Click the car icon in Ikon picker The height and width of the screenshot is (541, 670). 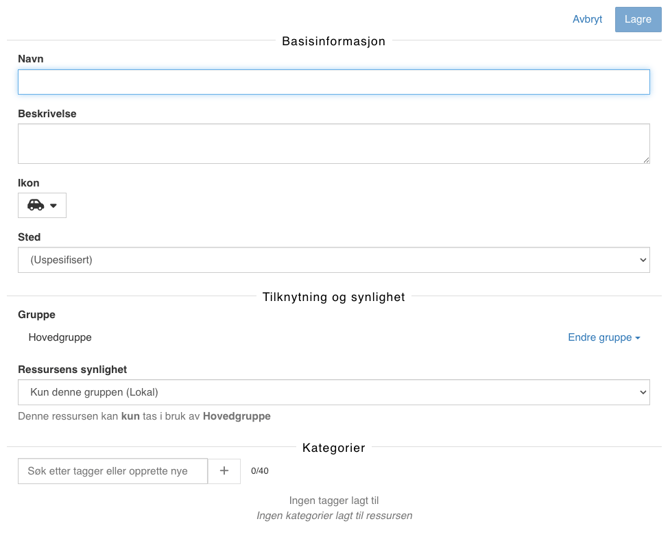point(36,205)
